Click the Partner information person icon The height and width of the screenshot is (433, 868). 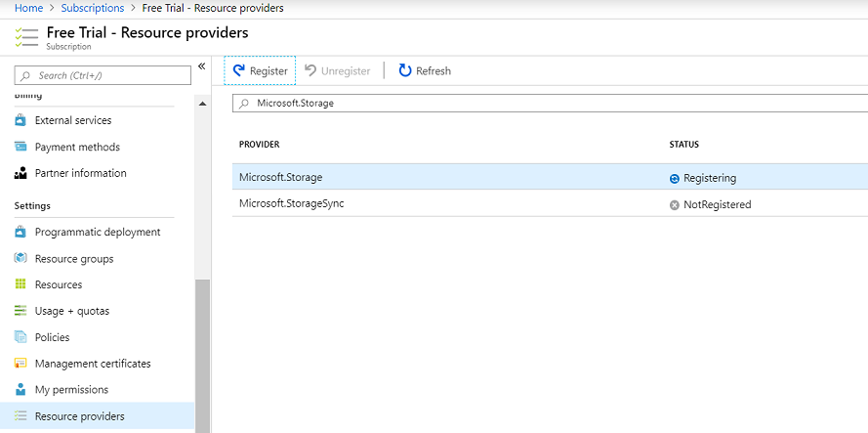point(21,173)
